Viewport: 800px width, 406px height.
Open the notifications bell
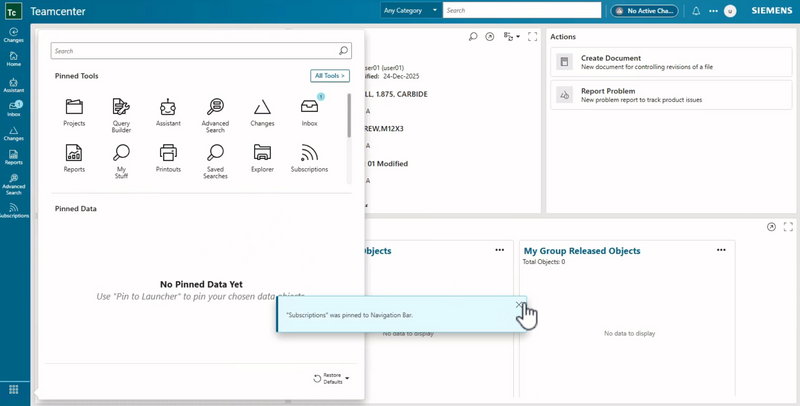coord(696,11)
